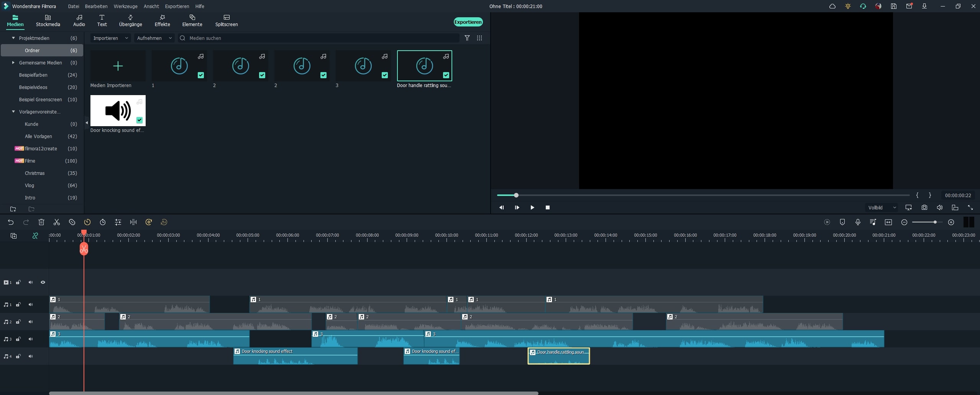Click the Exportieren button
Screen dimensions: 980x395
tap(468, 22)
